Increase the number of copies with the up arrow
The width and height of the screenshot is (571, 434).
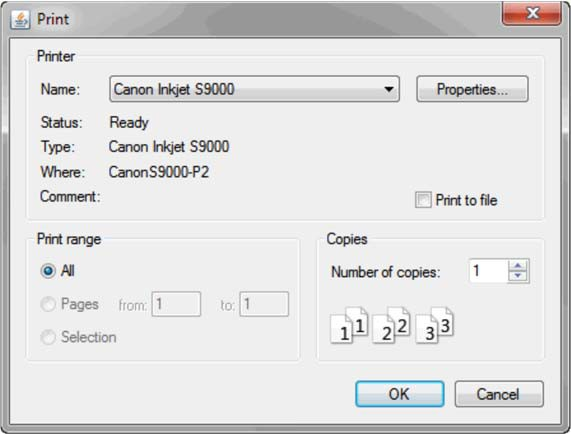point(518,265)
